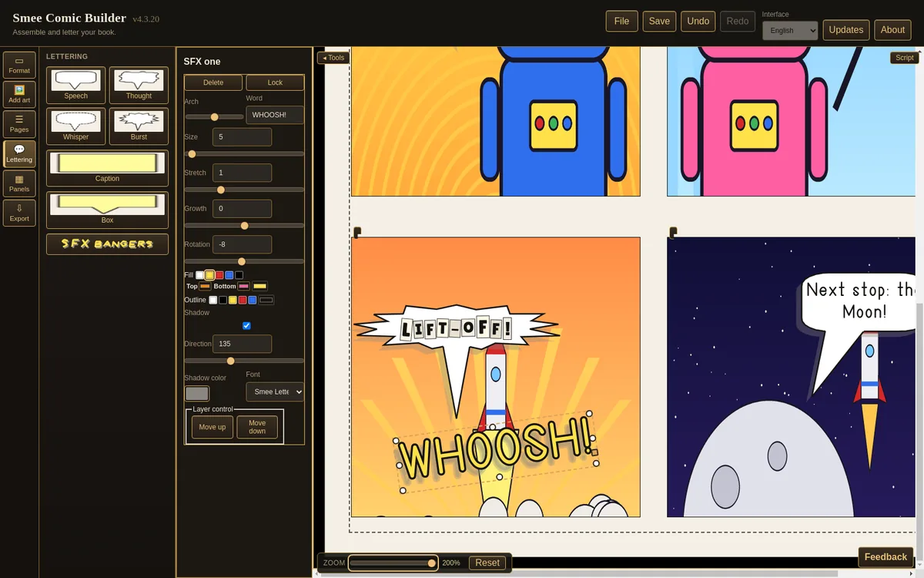Adjust the Growth slider

click(x=244, y=226)
